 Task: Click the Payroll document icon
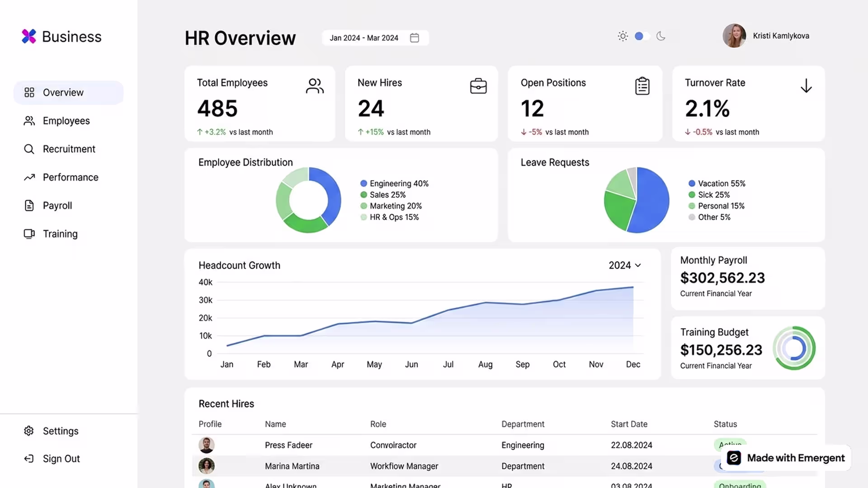29,206
